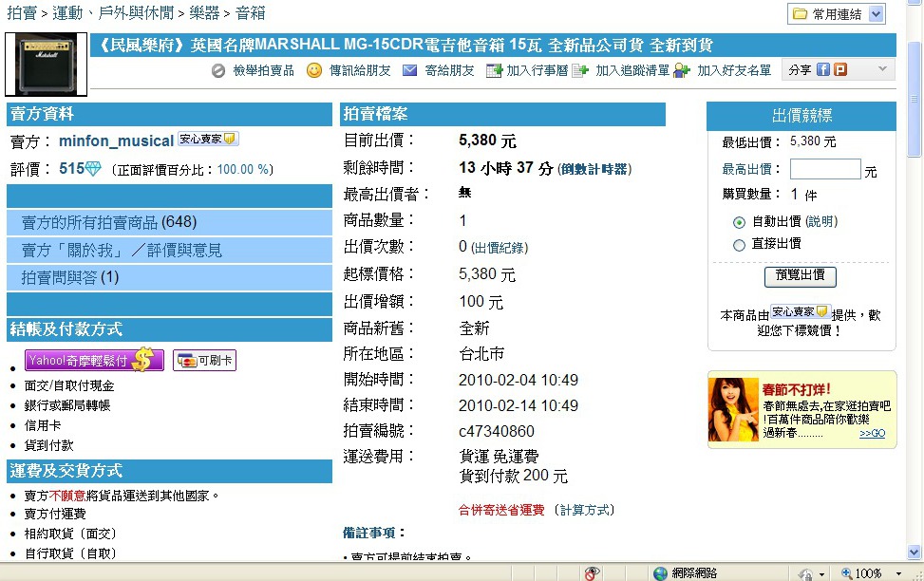
Task: Click the 春節不打烊 ad girl image
Action: click(733, 409)
